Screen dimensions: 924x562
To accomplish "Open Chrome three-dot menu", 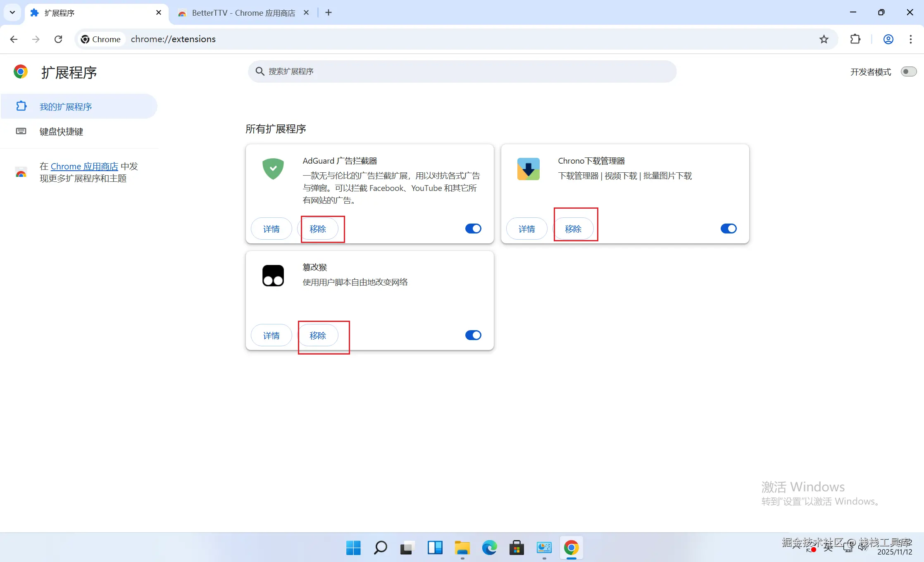I will (910, 39).
